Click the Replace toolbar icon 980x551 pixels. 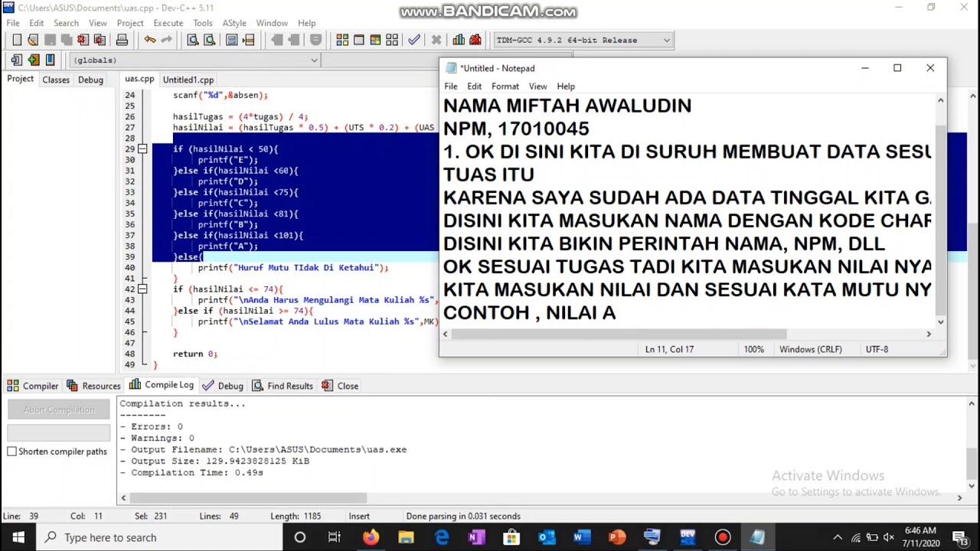[209, 40]
